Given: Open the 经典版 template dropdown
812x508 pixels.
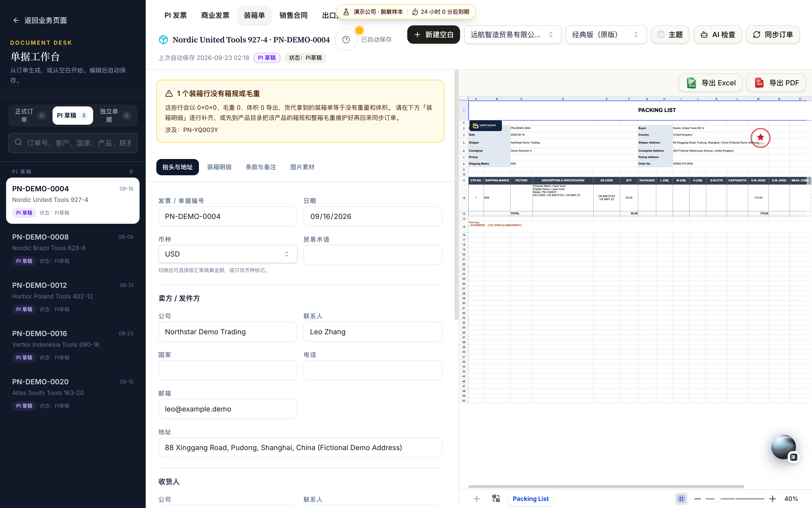Looking at the screenshot, I should click(606, 35).
